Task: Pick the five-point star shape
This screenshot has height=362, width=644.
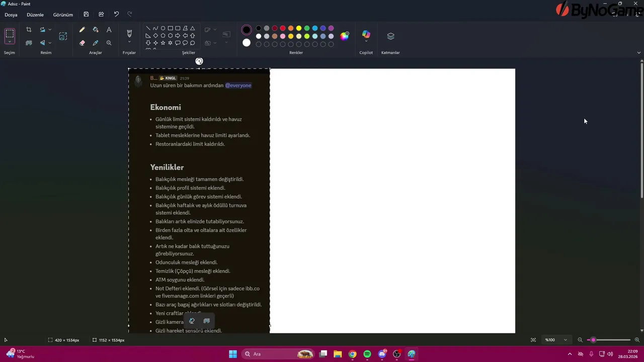Action: coord(163,43)
